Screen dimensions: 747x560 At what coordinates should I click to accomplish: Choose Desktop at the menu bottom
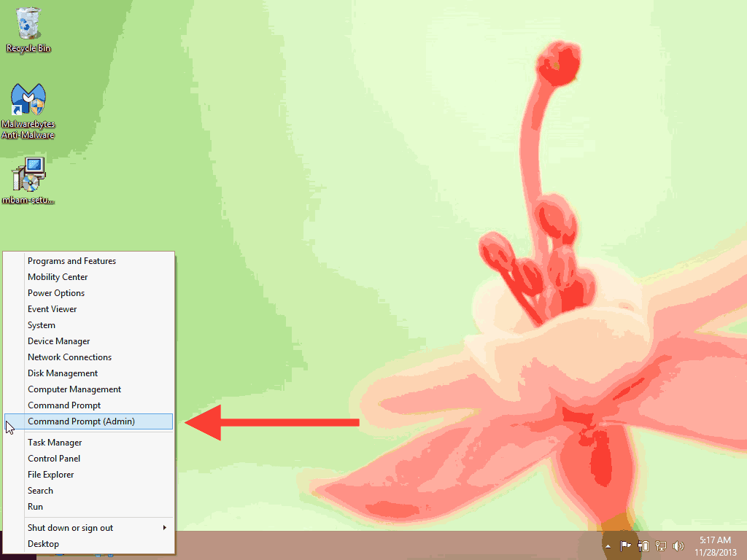pos(88,544)
